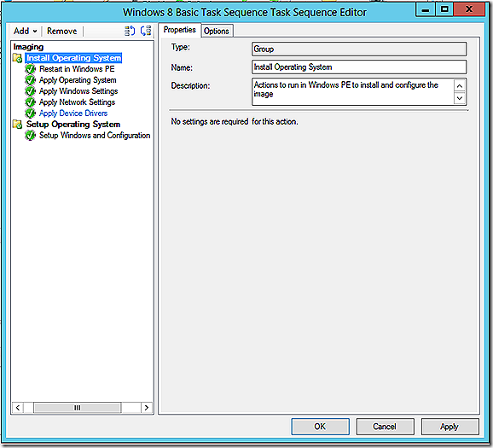Click the green check icon beside Apply Network Settings
Viewport: 493px width, 448px height.
point(31,102)
